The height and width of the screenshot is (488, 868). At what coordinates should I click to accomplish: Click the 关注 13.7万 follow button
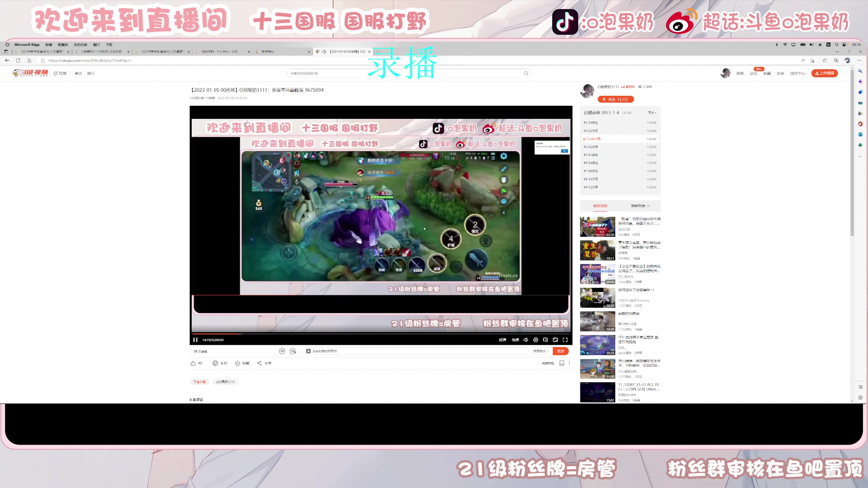tap(615, 99)
